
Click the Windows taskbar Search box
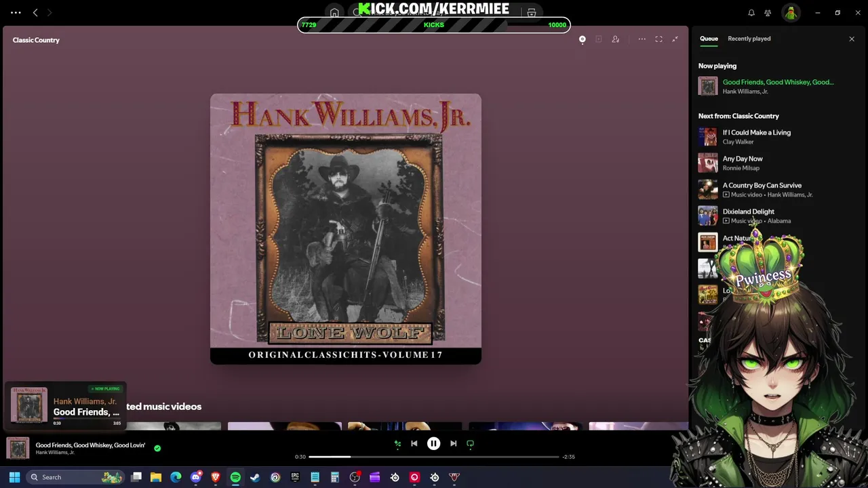(75, 477)
